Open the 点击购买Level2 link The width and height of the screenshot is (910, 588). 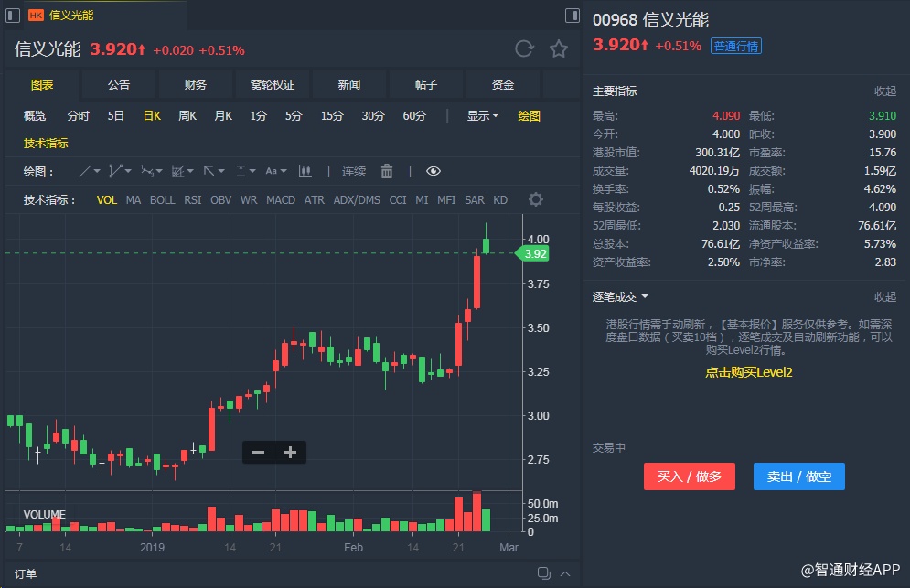click(x=749, y=373)
